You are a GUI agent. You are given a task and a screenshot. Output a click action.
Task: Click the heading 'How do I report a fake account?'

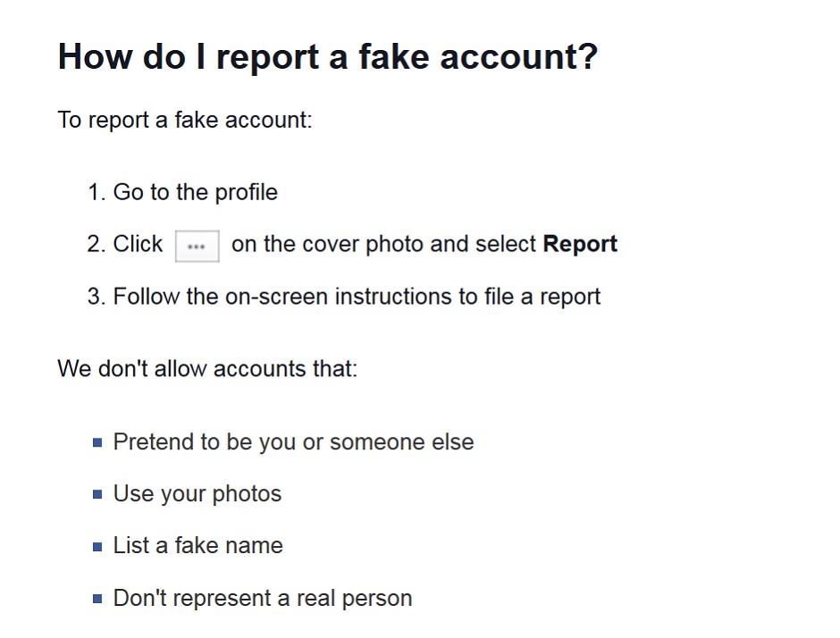327,57
